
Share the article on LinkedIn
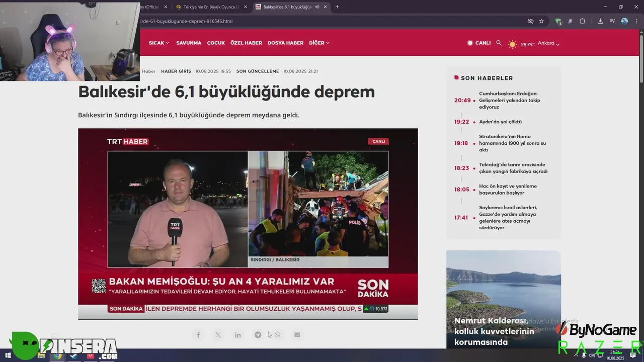237,335
